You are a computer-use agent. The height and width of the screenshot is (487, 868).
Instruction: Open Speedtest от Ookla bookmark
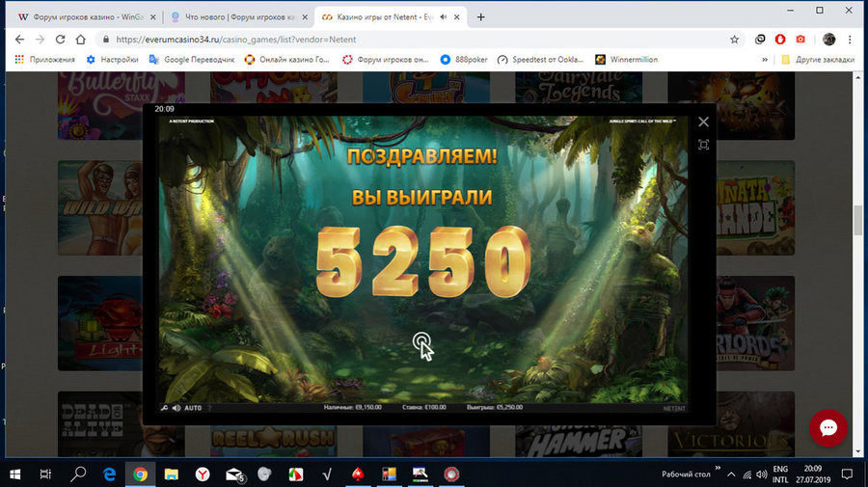[x=540, y=59]
